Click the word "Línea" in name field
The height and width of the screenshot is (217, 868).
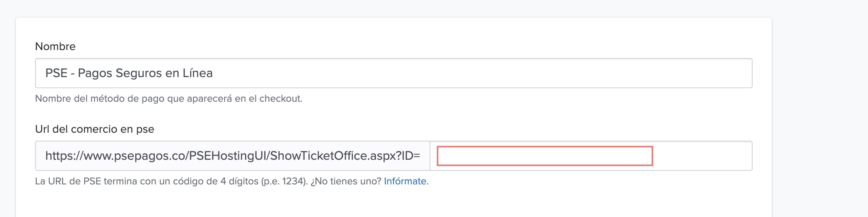click(x=197, y=73)
